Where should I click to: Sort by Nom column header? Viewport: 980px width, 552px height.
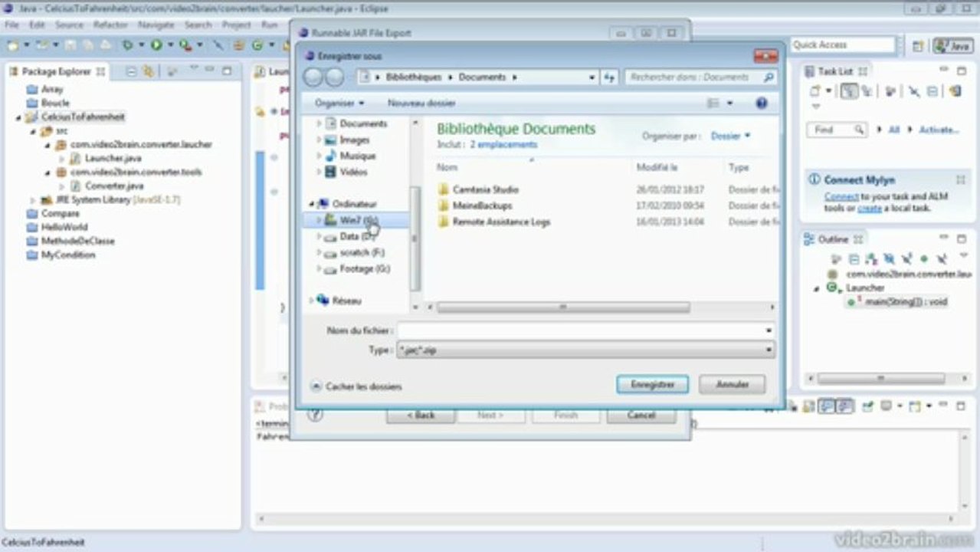click(447, 167)
